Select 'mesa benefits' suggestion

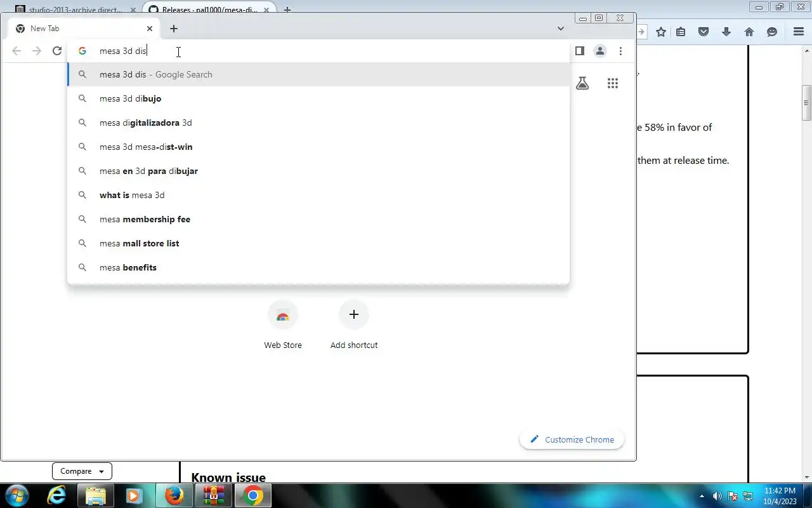[x=318, y=267]
